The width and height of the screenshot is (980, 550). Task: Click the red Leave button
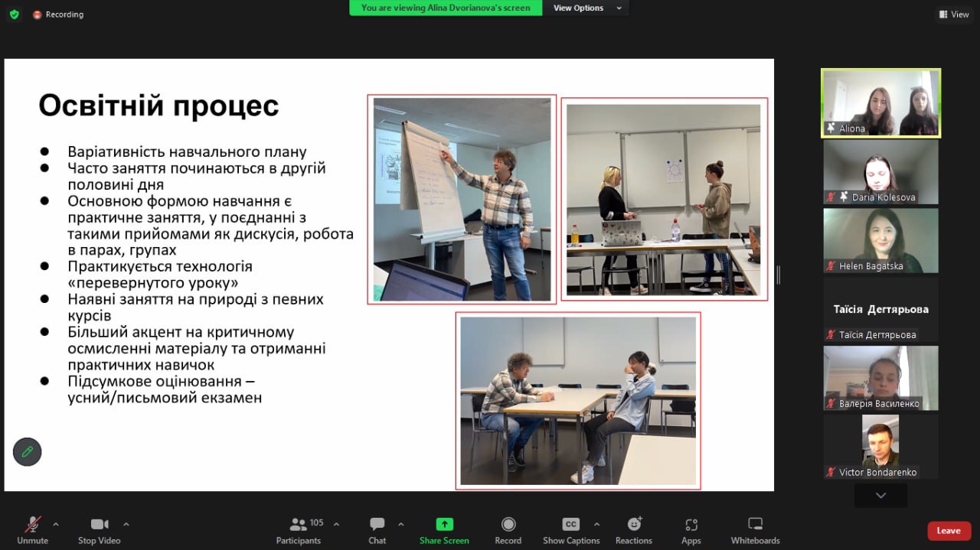[949, 531]
